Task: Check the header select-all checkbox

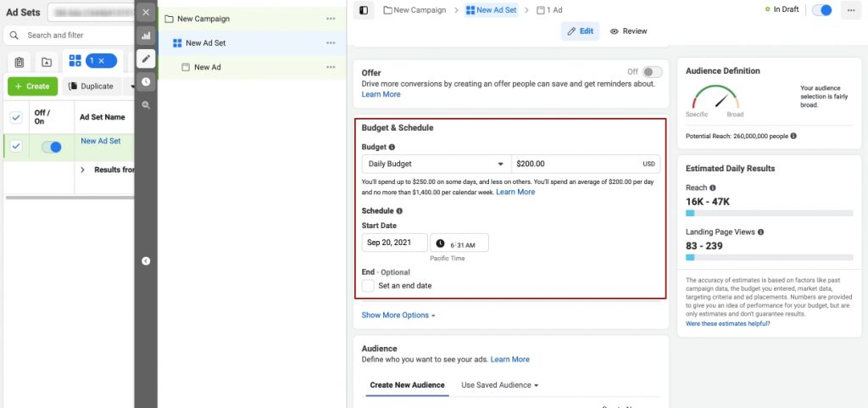Action: [16, 117]
